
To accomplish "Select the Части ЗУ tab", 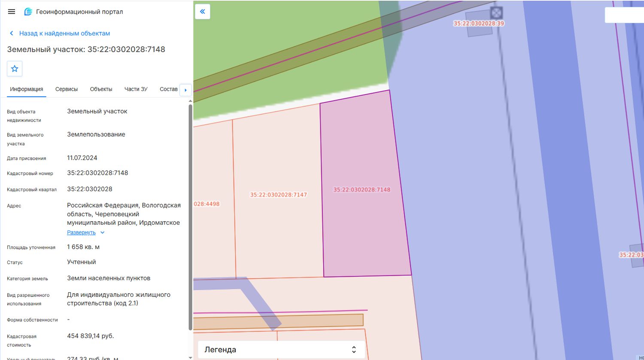I will pos(136,89).
